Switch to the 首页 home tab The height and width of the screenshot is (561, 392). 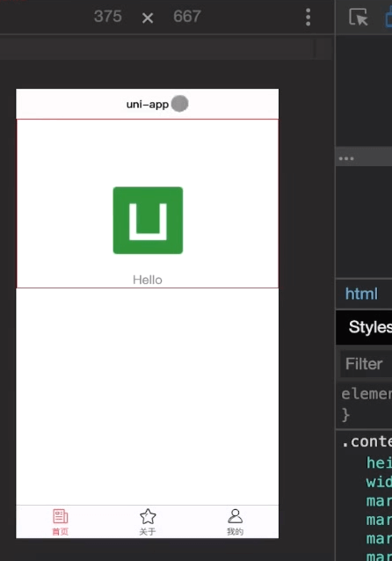click(x=60, y=522)
